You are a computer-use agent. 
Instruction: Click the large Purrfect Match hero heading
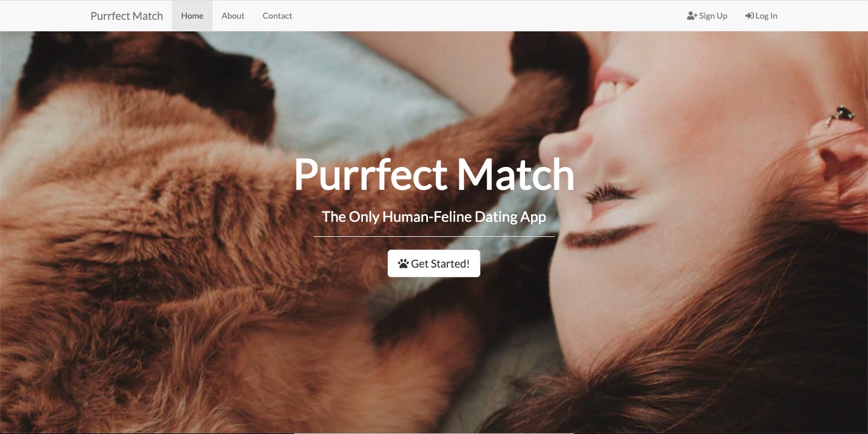coord(434,175)
